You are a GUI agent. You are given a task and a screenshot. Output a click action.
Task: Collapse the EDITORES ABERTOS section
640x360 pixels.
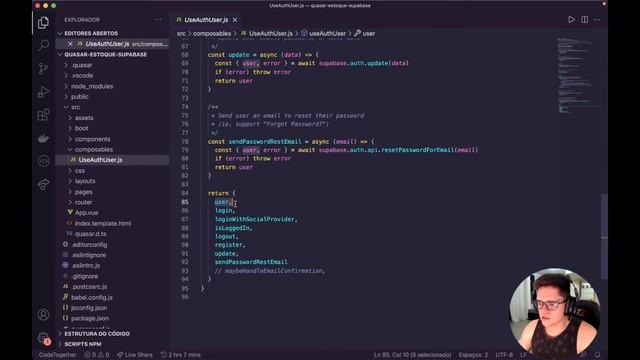[91, 33]
